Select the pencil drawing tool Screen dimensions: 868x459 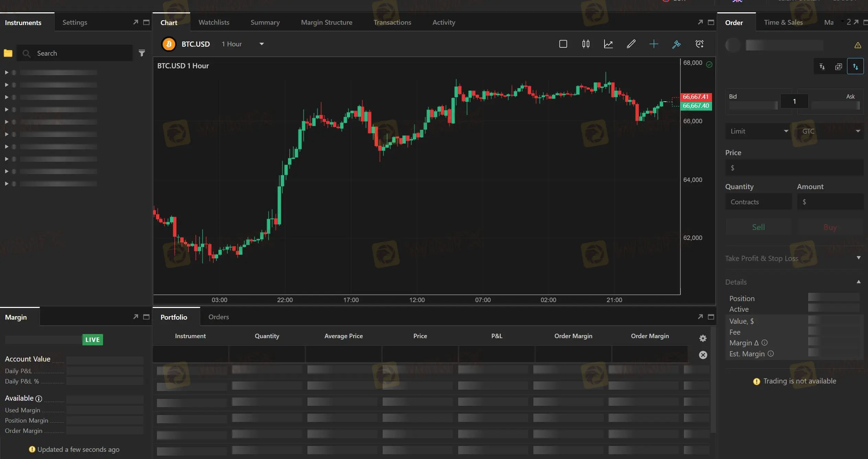631,44
